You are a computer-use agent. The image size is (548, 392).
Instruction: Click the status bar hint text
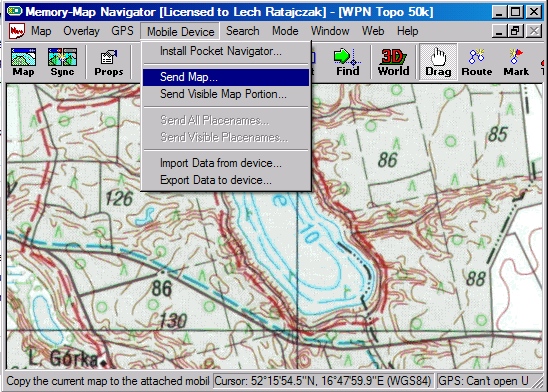pyautogui.click(x=108, y=381)
